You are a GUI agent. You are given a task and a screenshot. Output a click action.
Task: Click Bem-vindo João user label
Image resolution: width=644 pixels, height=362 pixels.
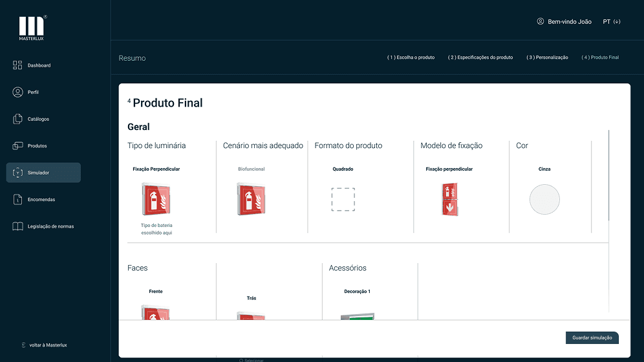pos(569,22)
